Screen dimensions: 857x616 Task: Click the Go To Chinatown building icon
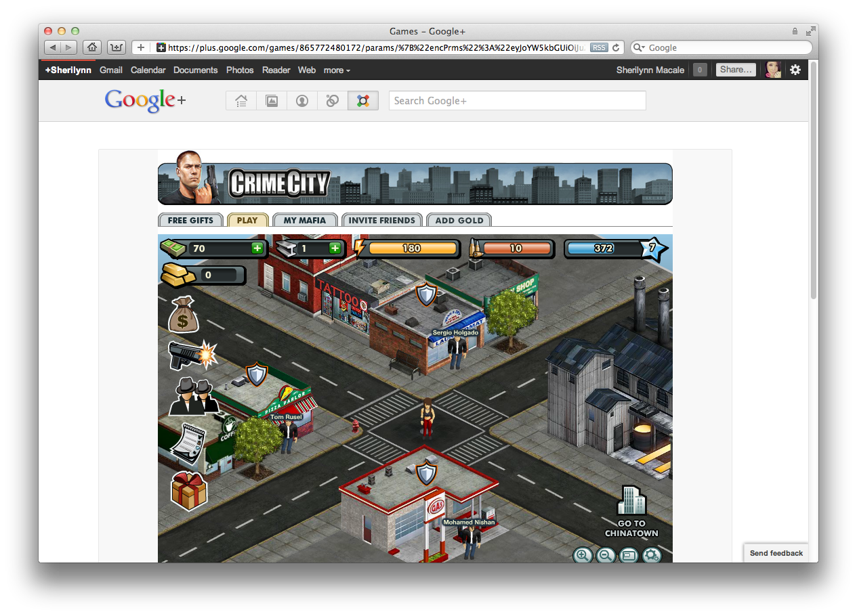631,512
